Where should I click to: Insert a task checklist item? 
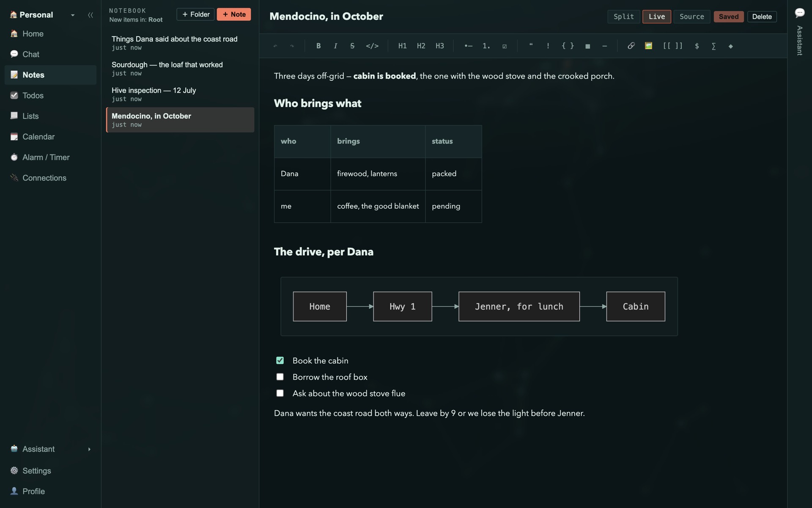click(505, 46)
